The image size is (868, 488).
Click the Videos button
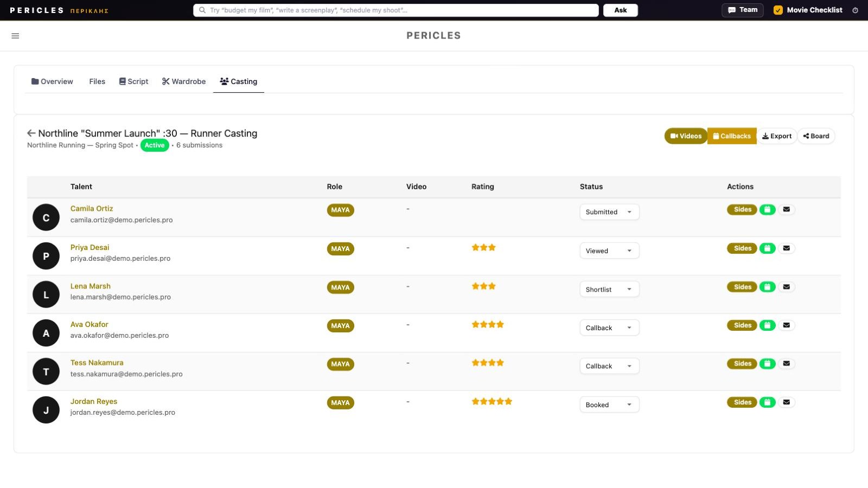[x=686, y=136]
